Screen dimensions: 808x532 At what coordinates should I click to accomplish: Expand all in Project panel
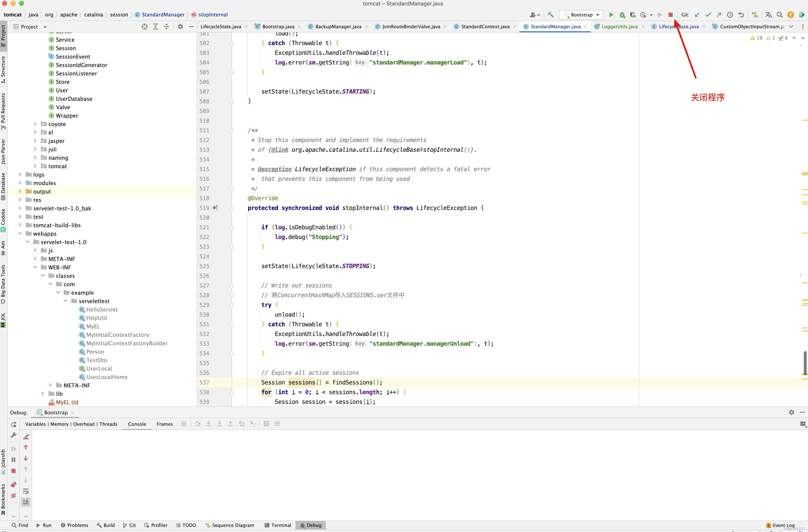[156, 27]
